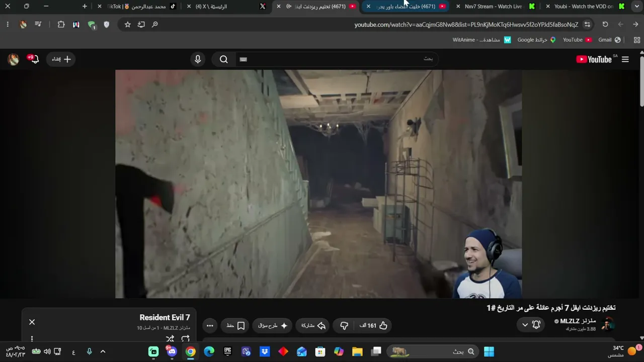Switch to the X home tab
This screenshot has height=362, width=644.
226,6
